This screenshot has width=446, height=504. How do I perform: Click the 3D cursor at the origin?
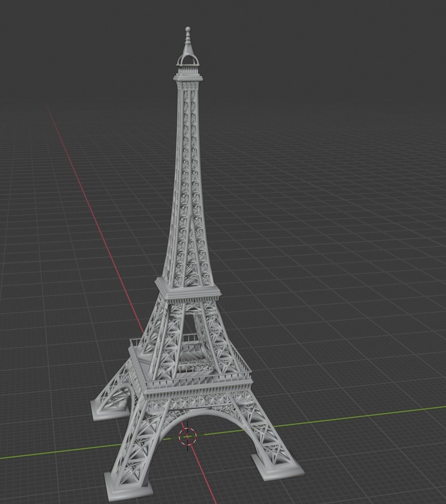pyautogui.click(x=187, y=437)
